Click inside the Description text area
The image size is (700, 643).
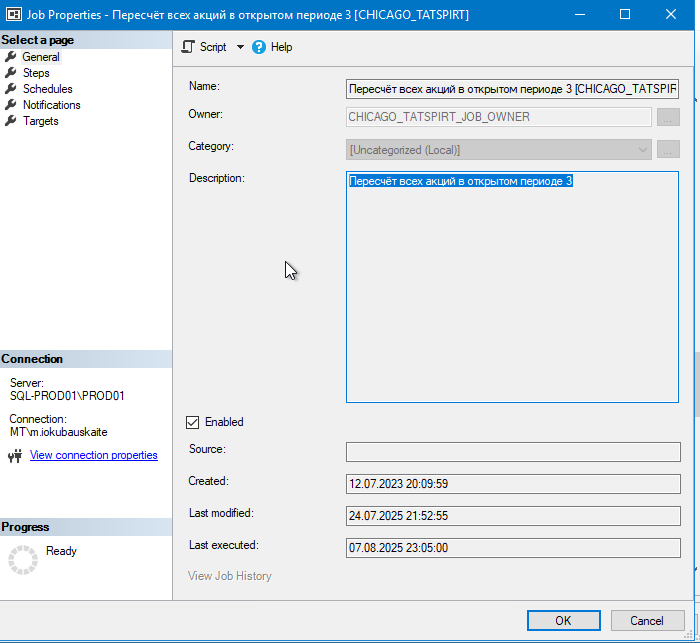pyautogui.click(x=512, y=287)
